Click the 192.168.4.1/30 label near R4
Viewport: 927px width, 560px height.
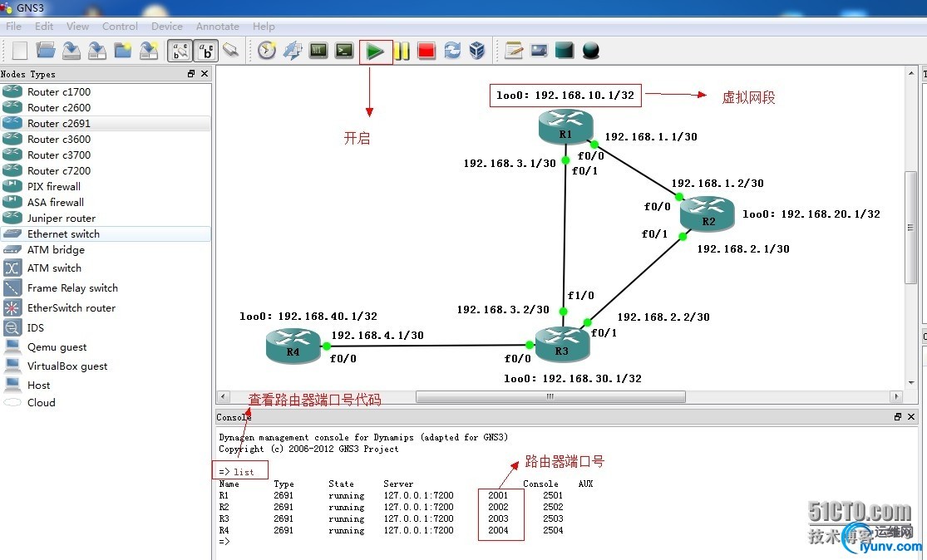click(x=377, y=335)
